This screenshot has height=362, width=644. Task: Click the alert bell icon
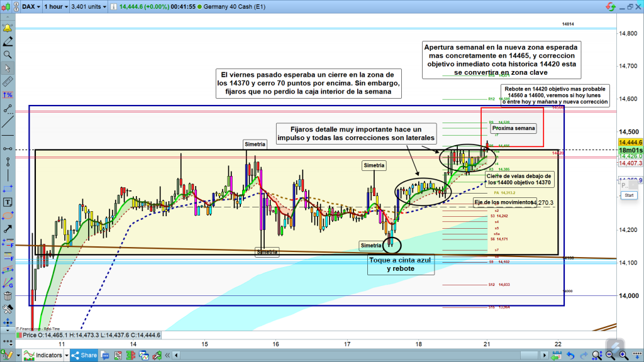tap(8, 29)
